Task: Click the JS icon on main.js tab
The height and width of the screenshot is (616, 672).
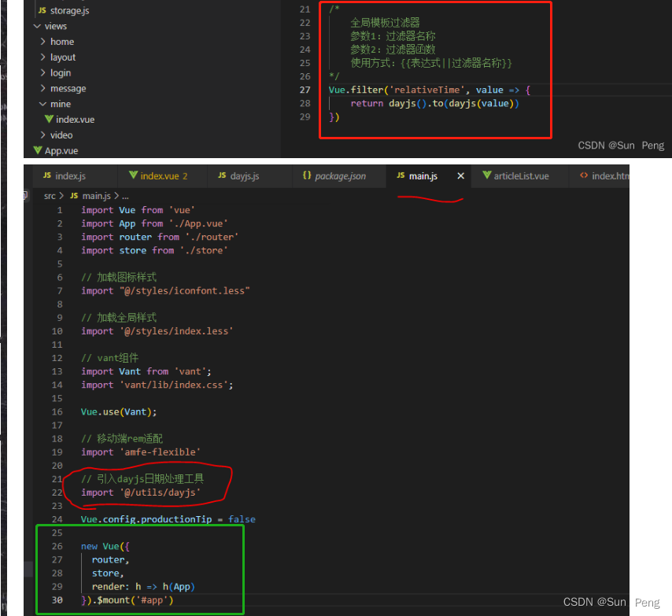Action: point(401,175)
